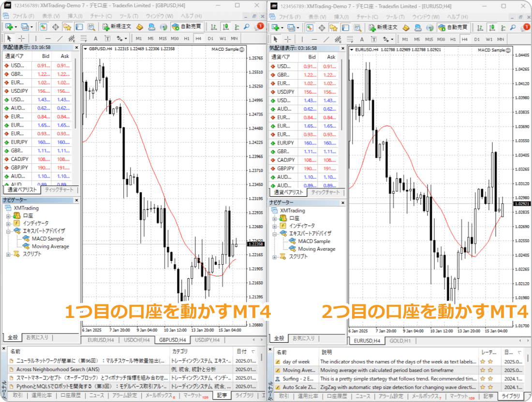Click the left window Market Watch scrollbar

tap(75, 94)
